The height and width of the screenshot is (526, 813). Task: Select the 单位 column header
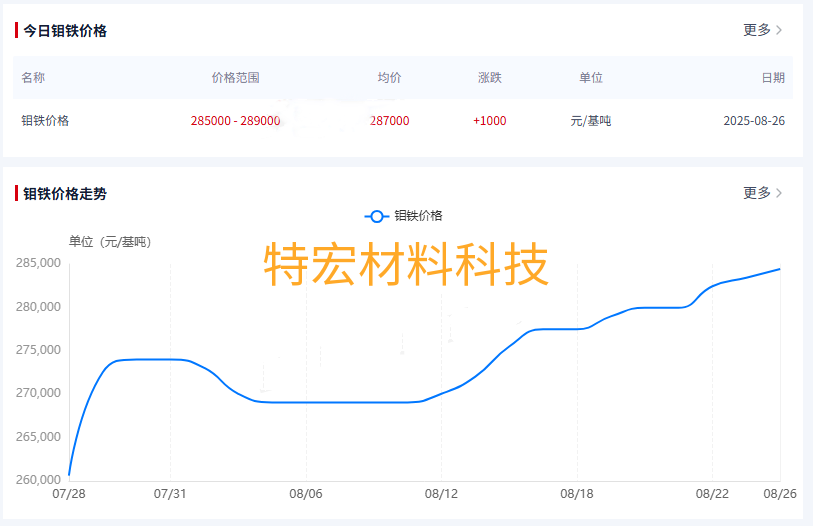tap(591, 78)
